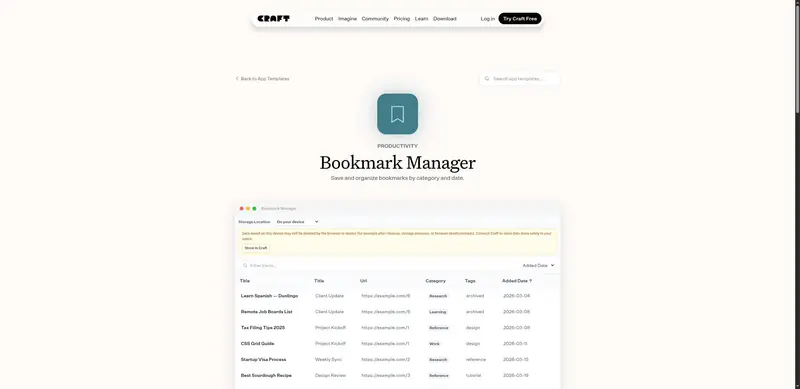Click the Weekly Sync cell
The height and width of the screenshot is (389, 800).
(329, 359)
